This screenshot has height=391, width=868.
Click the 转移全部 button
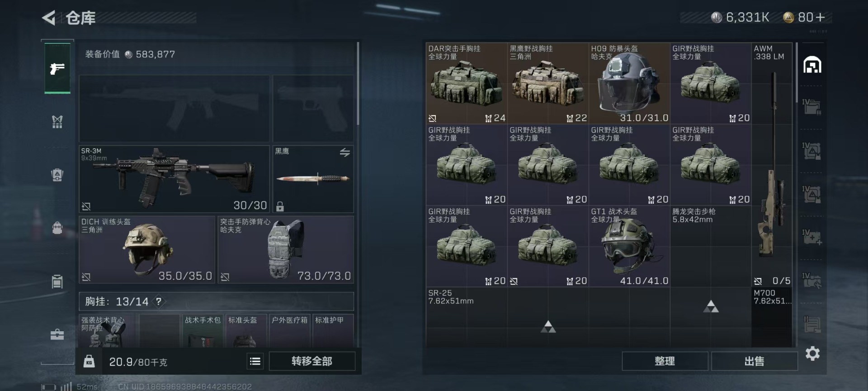312,361
